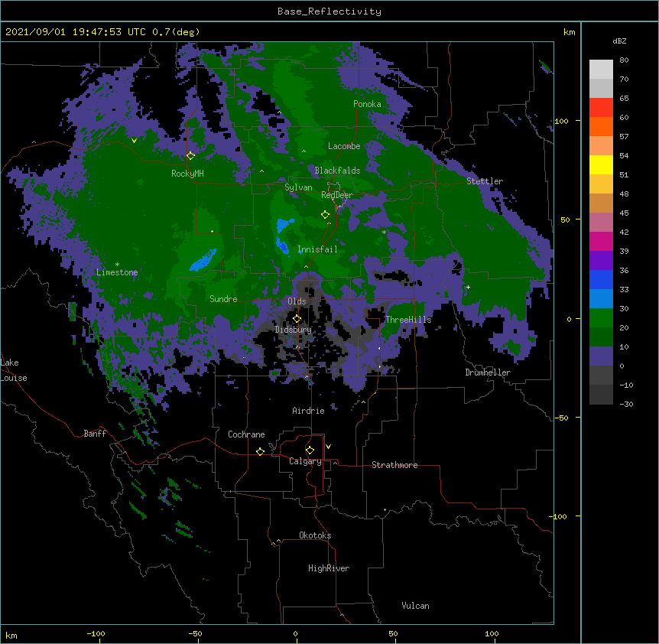Image resolution: width=659 pixels, height=644 pixels.
Task: Click the yellow V marker east of Calgary
Action: point(328,447)
